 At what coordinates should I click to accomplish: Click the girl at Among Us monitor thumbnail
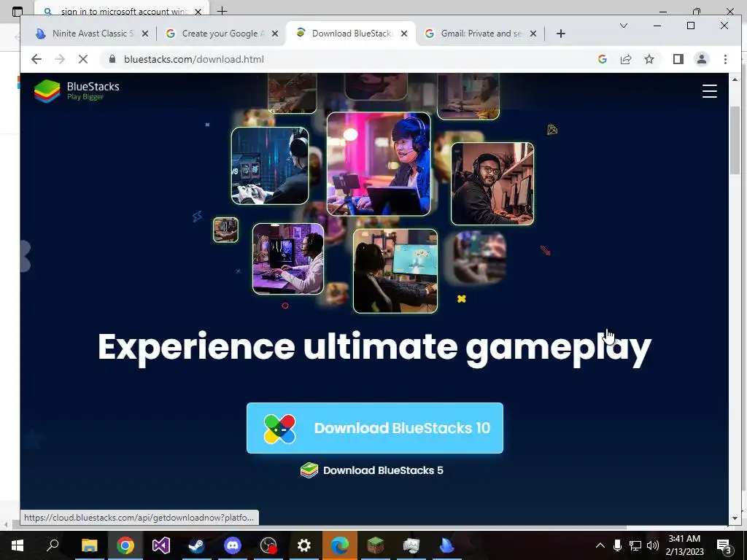click(x=395, y=271)
